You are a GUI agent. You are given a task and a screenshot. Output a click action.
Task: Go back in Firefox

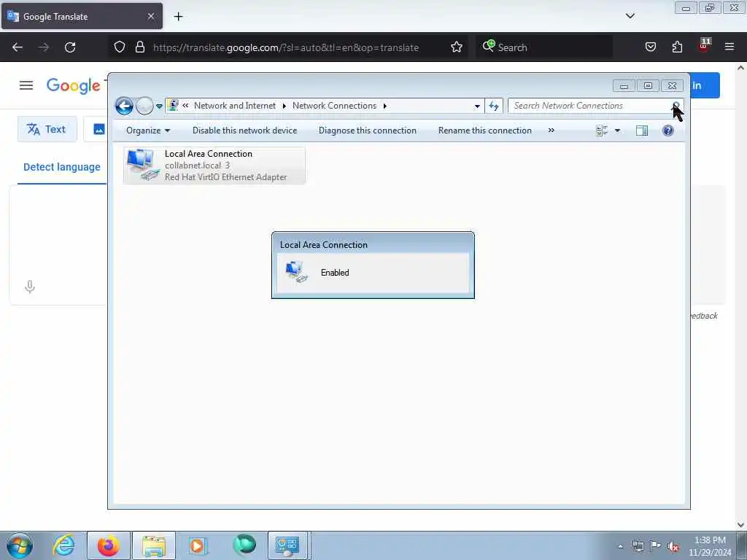pyautogui.click(x=18, y=47)
